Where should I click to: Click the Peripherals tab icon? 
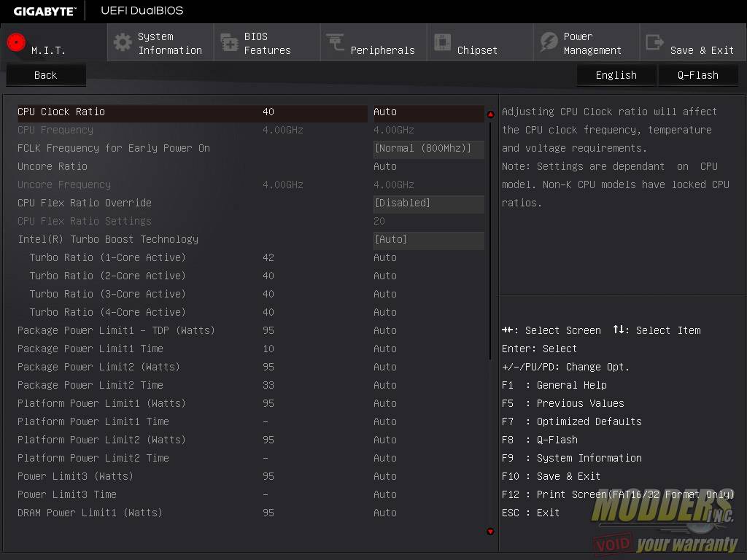336,42
